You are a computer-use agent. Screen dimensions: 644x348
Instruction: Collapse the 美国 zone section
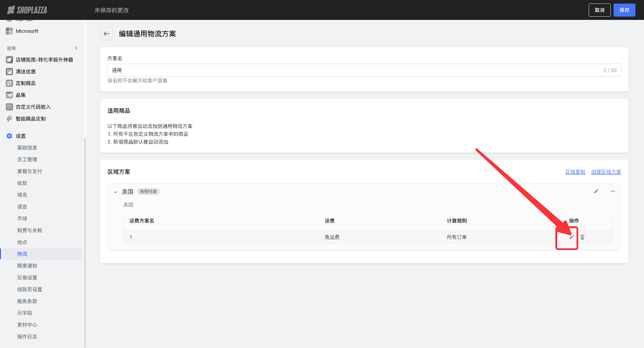point(116,192)
